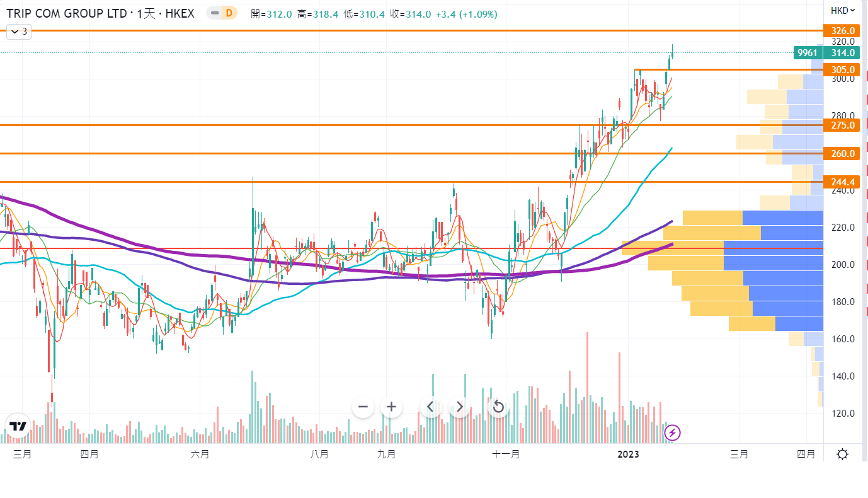
Task: Click the 9961 symbol tag on price axis
Action: [x=807, y=53]
